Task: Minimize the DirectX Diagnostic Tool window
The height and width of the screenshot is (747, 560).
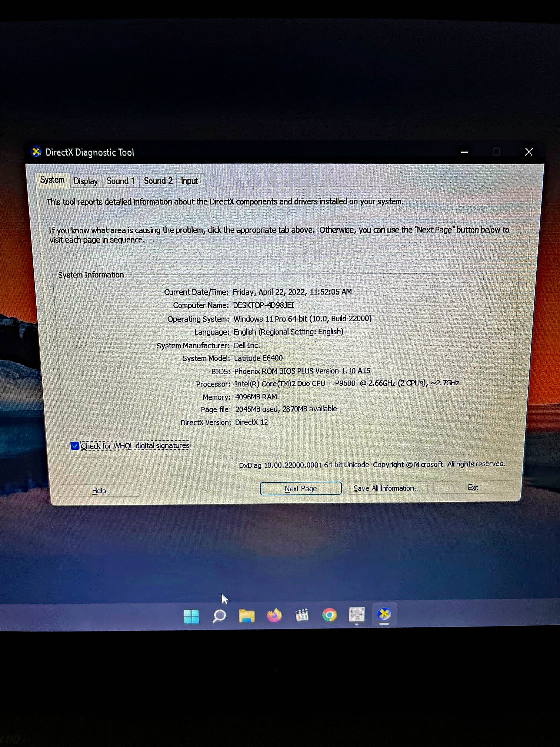Action: 464,152
